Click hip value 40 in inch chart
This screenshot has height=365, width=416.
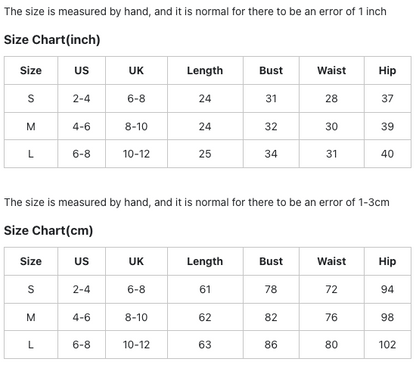[387, 154]
